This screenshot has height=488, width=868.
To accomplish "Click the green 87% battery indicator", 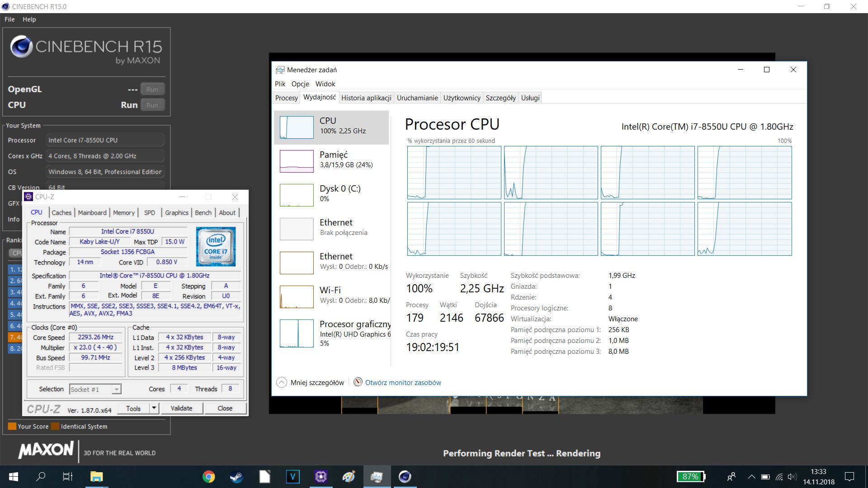I will (691, 477).
